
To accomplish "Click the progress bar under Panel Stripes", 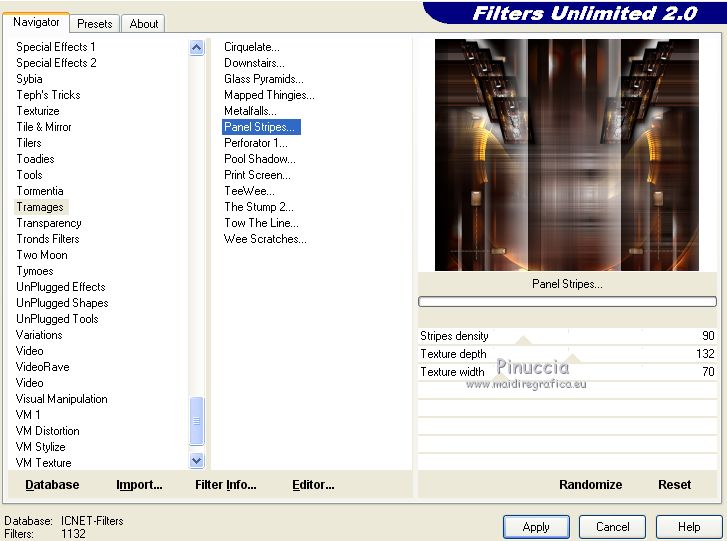I will point(567,302).
